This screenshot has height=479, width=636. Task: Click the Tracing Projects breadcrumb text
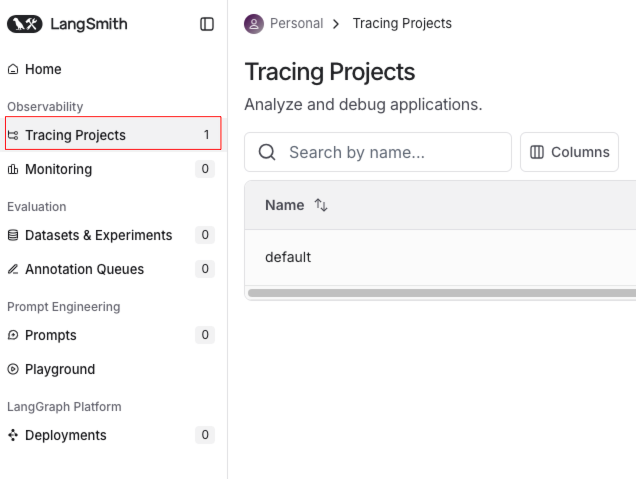pyautogui.click(x=402, y=24)
